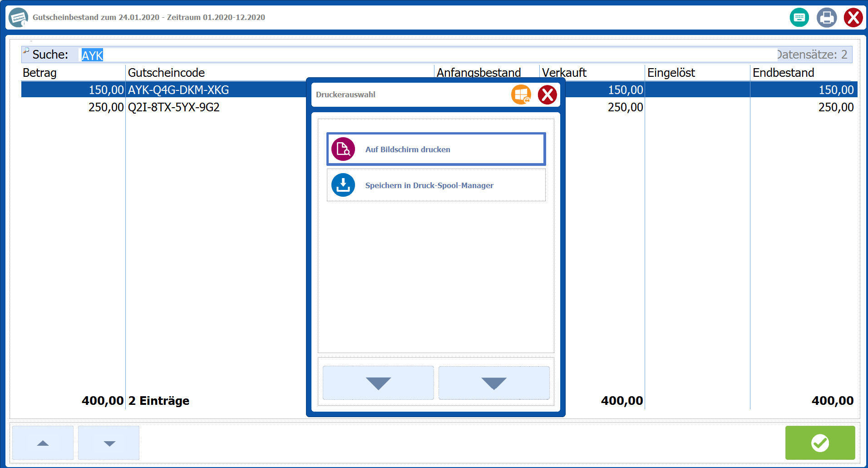The width and height of the screenshot is (868, 468).
Task: Open the on-screen keyboard via teal icon
Action: [x=799, y=18]
